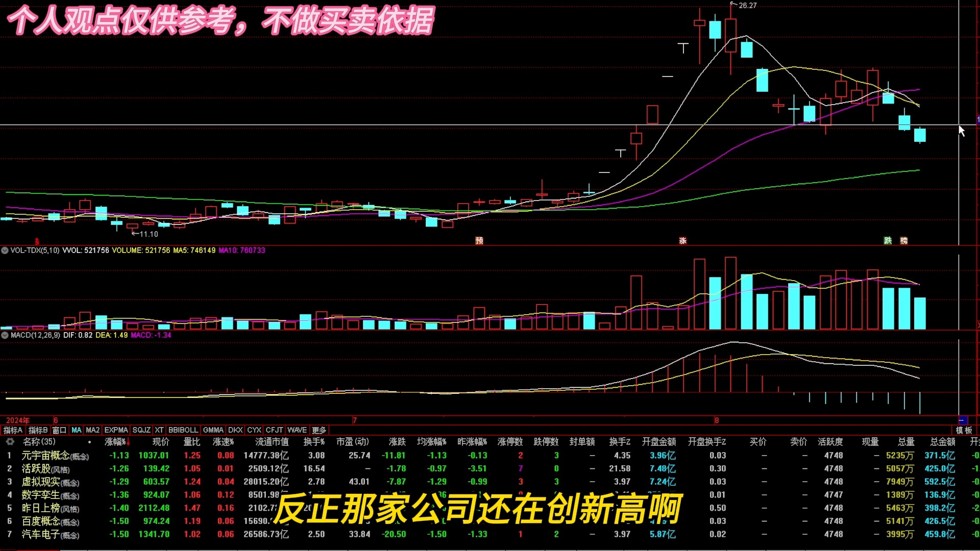The width and height of the screenshot is (980, 551).
Task: Sort by 量比 column header
Action: point(192,442)
